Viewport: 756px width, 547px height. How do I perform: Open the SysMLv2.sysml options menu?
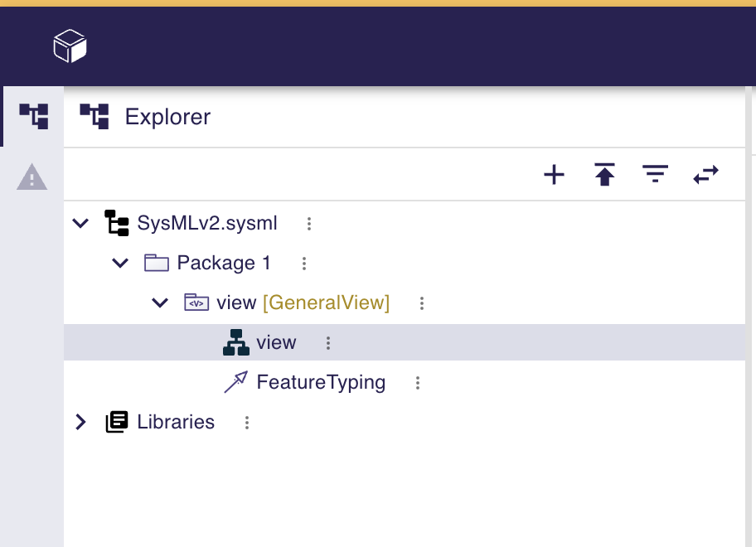(x=308, y=223)
